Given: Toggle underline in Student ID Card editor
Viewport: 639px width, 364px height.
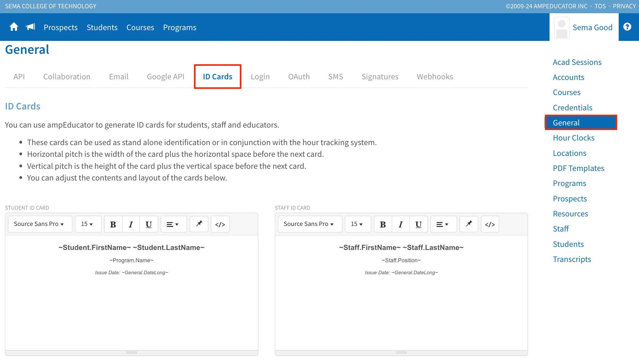Looking at the screenshot, I should tap(149, 224).
